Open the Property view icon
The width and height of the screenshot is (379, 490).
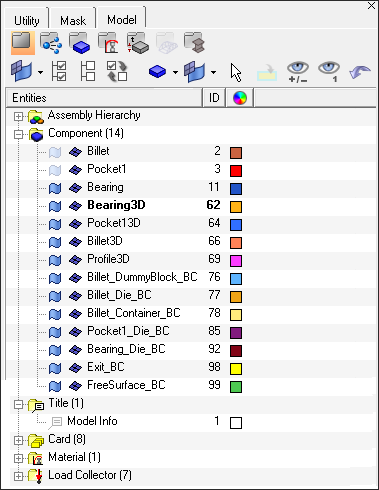(x=138, y=43)
